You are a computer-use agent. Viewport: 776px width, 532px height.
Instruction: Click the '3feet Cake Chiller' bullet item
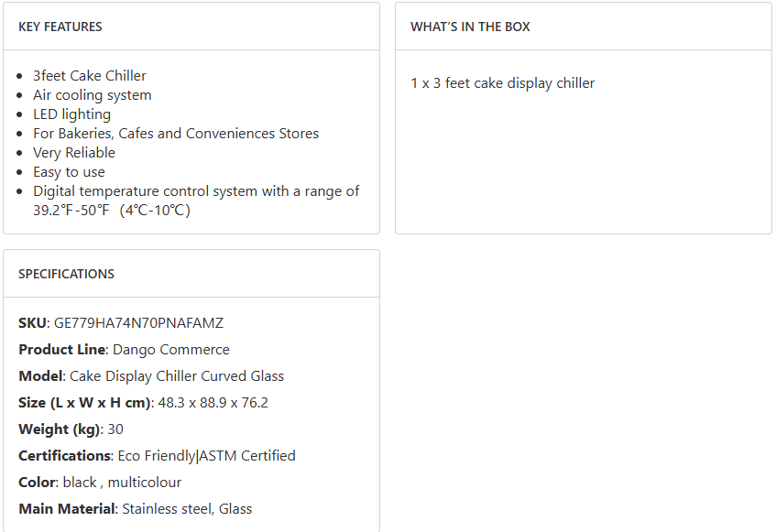[90, 76]
